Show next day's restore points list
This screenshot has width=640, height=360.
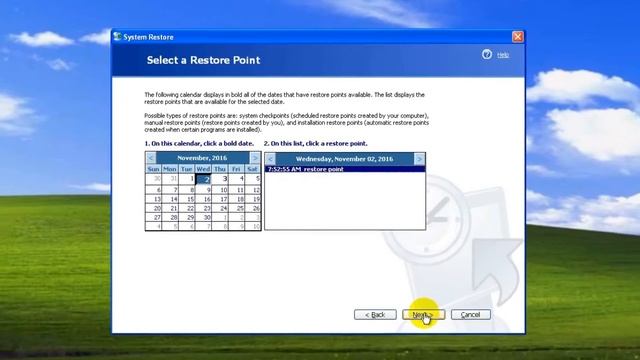419,159
